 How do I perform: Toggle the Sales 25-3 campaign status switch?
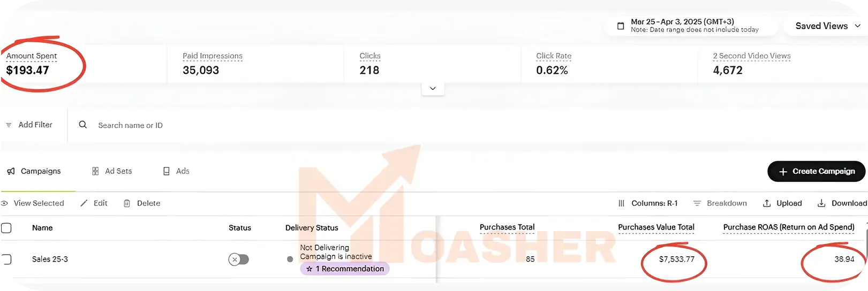click(x=239, y=259)
